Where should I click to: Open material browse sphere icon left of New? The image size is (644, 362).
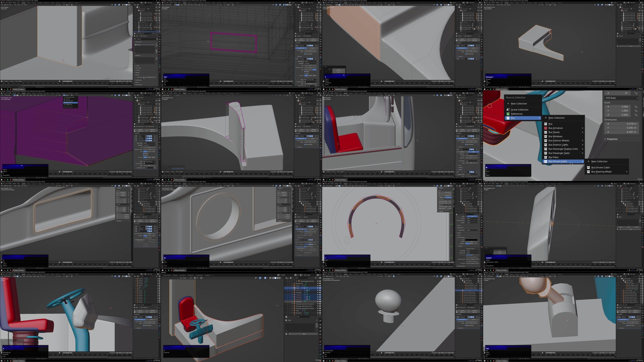(x=287, y=334)
